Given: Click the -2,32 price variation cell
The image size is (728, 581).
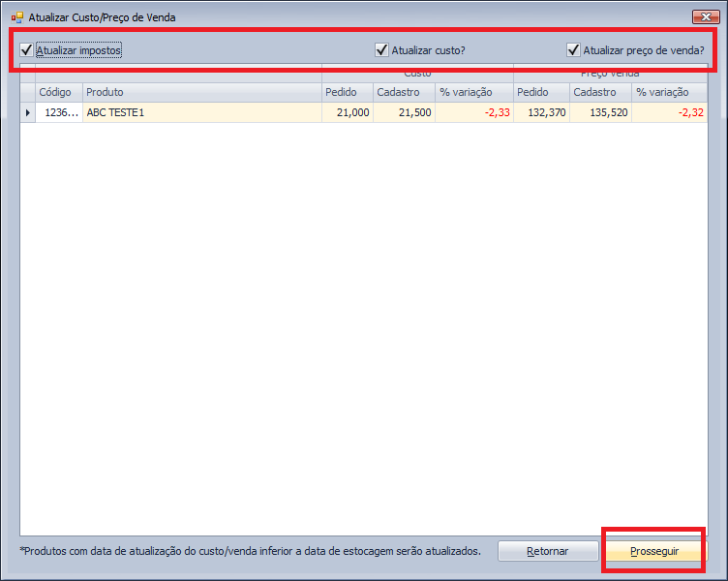Looking at the screenshot, I should point(670,113).
